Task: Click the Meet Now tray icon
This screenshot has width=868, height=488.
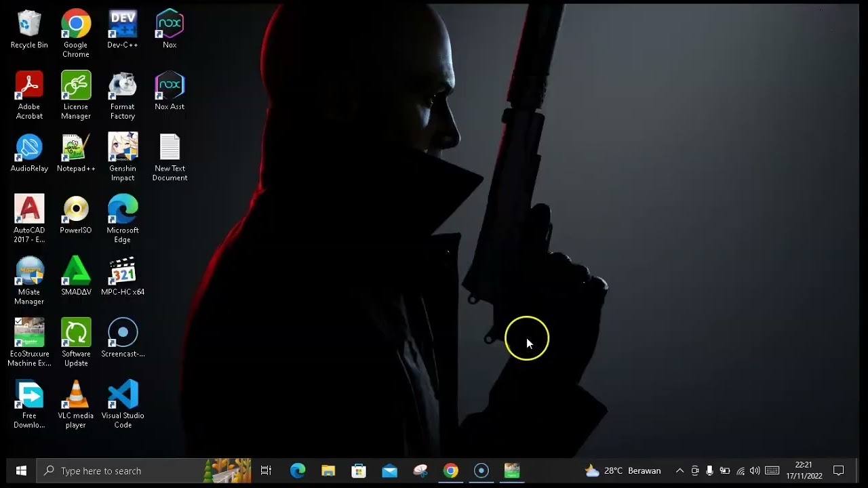Action: tap(695, 470)
